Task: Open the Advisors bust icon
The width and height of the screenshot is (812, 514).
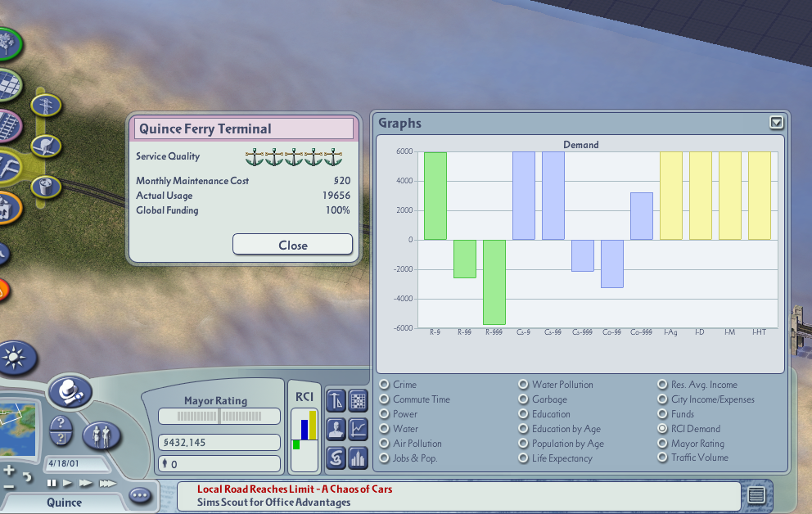Action: click(336, 429)
